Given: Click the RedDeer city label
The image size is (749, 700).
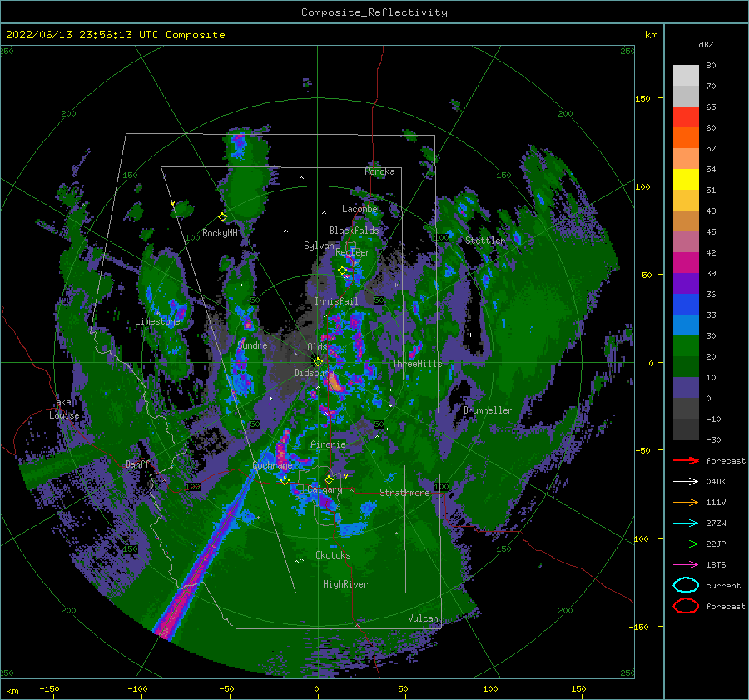Looking at the screenshot, I should point(353,252).
